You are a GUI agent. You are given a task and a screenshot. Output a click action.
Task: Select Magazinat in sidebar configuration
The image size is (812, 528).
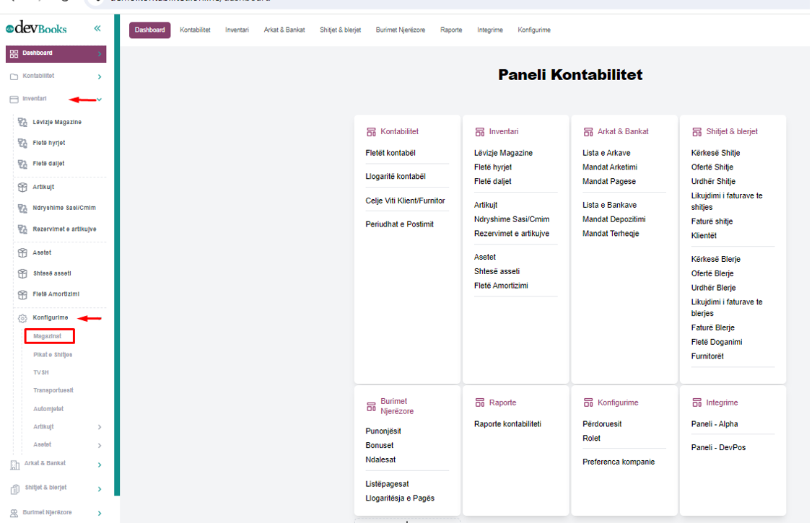coord(48,336)
